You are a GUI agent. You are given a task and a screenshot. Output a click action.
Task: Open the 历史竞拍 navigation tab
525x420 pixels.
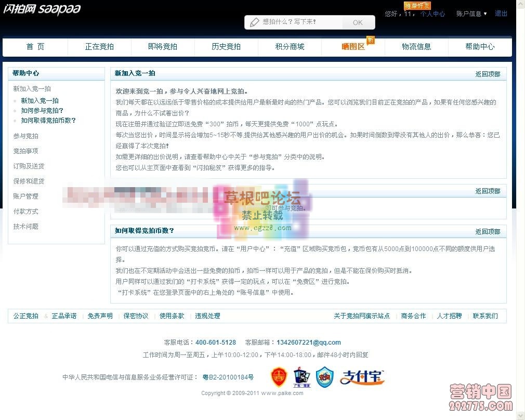[226, 47]
